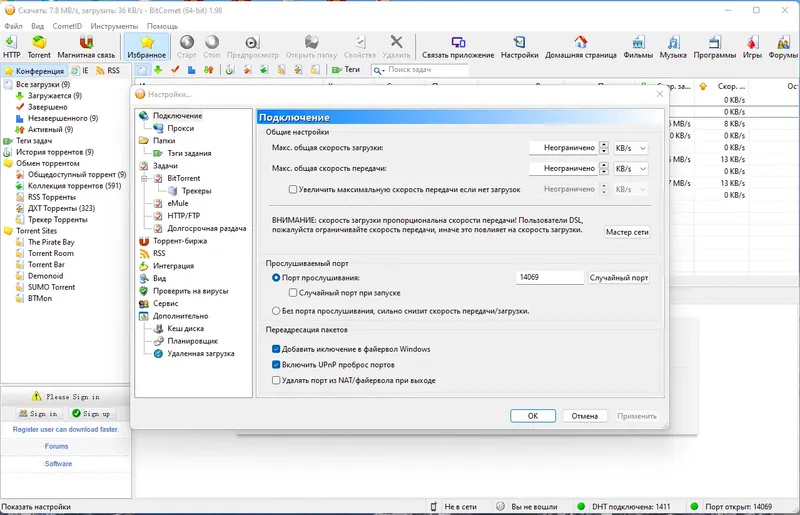Click the Программы toolbar icon
Screen dimensions: 800x515
coord(714,47)
